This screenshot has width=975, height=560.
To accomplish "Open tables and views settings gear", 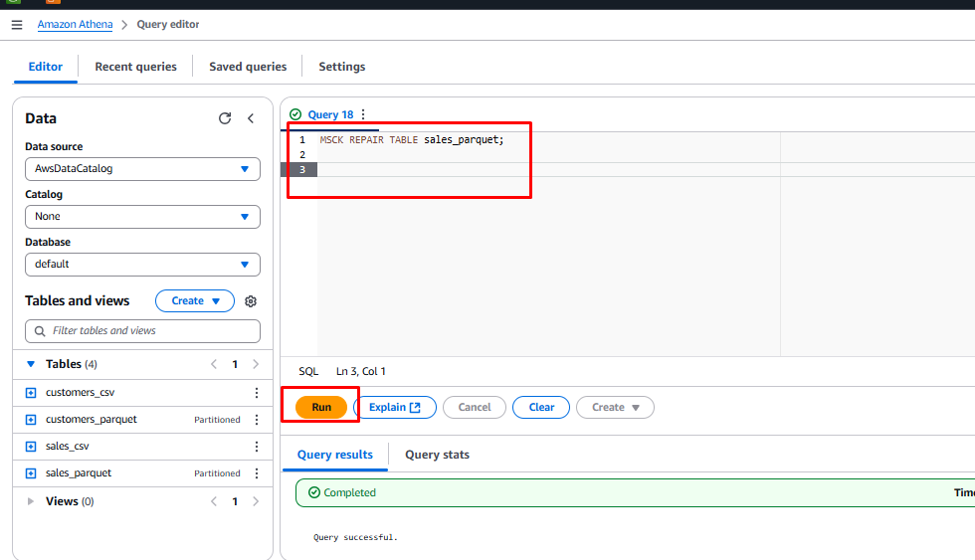I will (x=251, y=301).
